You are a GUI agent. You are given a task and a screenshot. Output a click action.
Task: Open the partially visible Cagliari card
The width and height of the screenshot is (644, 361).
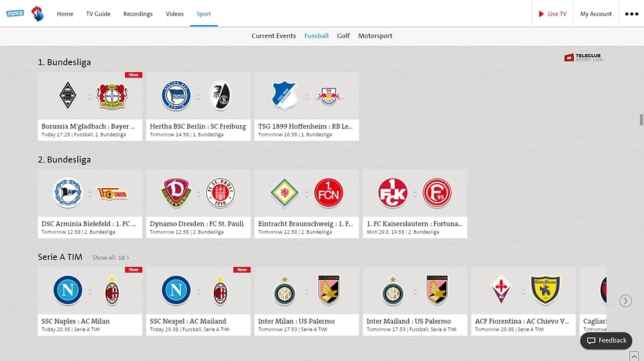click(x=592, y=302)
